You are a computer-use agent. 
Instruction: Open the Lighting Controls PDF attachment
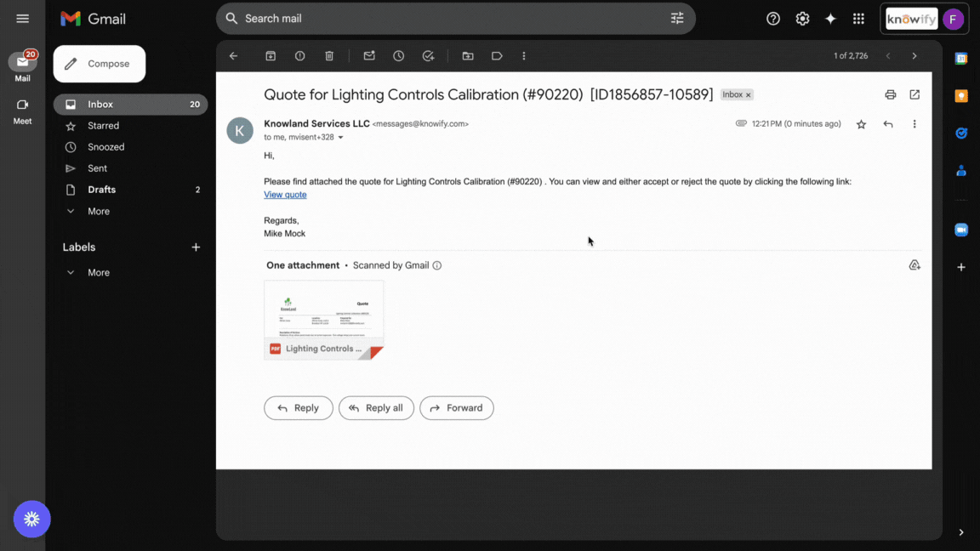pos(323,321)
